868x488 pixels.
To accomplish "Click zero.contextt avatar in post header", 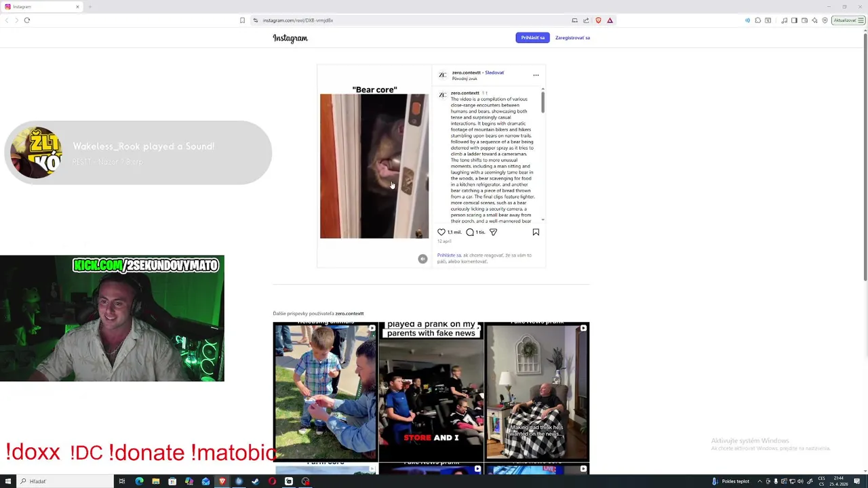I will click(442, 75).
